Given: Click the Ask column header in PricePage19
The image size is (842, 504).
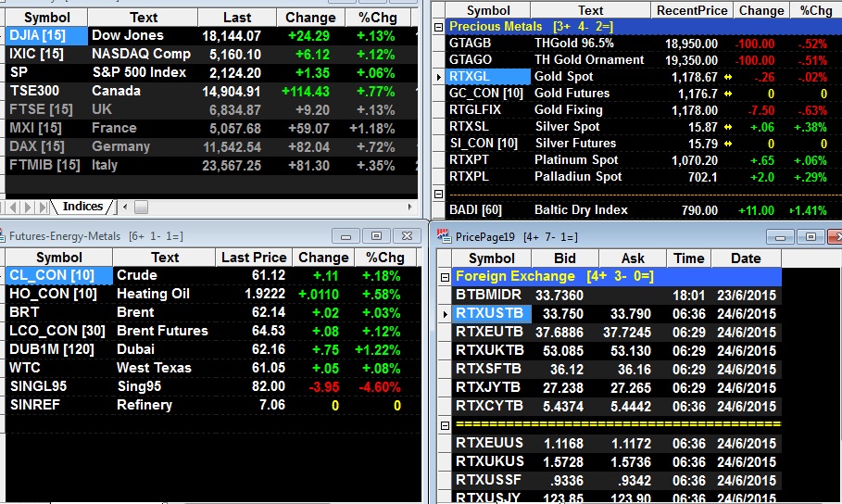Looking at the screenshot, I should coord(633,258).
